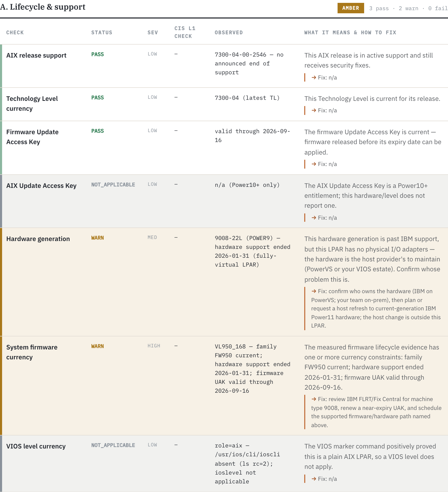The width and height of the screenshot is (448, 492).
Task: Click the AMBER status badge
Action: 351,8
